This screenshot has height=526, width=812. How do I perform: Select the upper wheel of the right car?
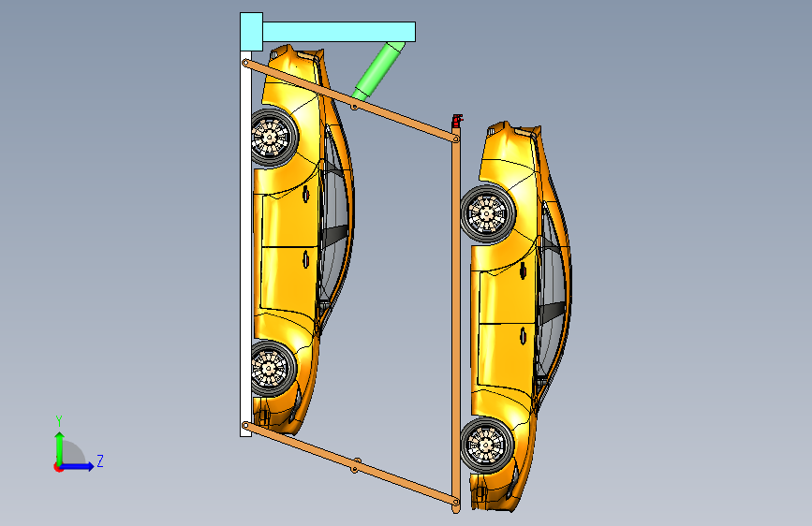[487, 213]
